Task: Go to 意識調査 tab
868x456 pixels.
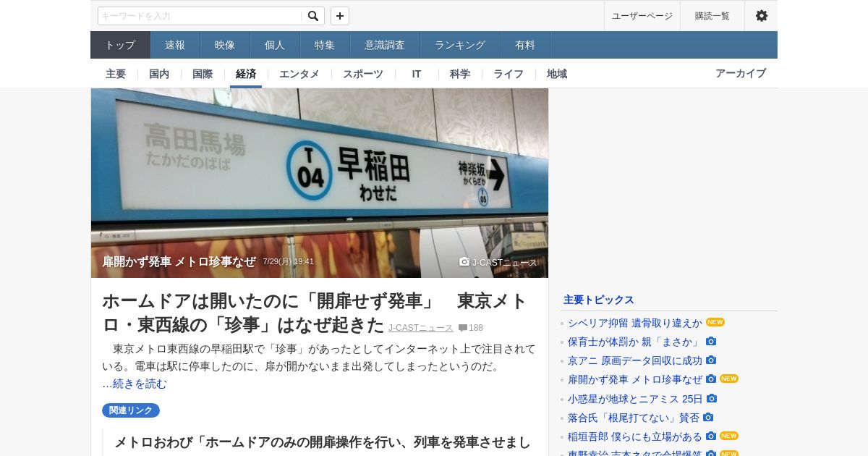Action: click(x=385, y=45)
